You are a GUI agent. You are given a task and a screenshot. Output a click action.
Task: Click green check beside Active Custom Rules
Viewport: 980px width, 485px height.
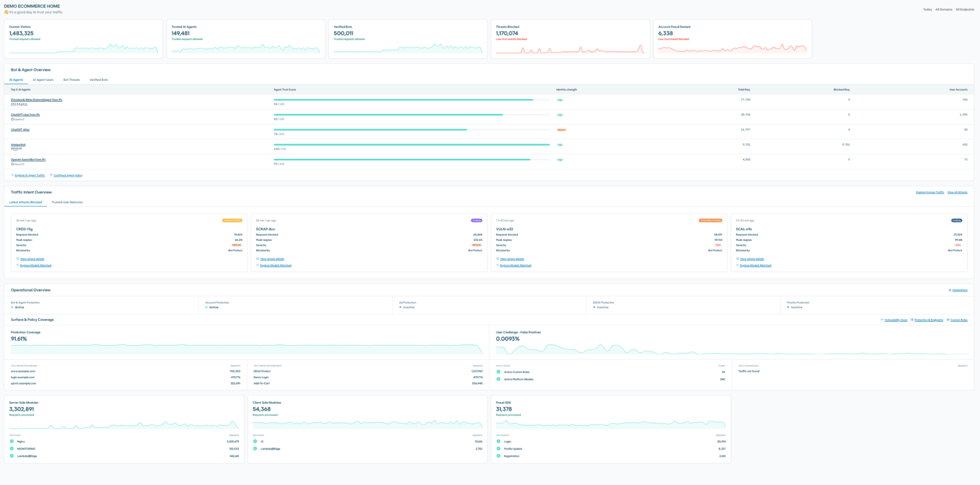(499, 372)
